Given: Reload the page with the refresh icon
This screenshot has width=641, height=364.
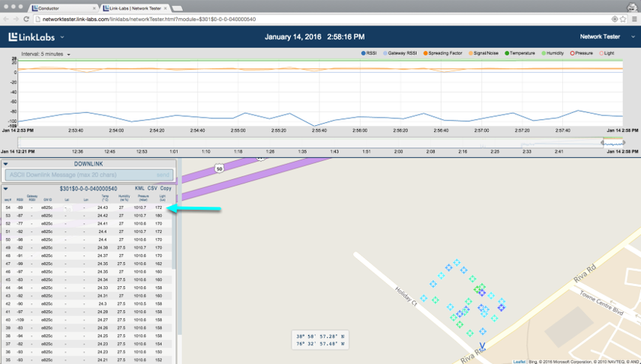Looking at the screenshot, I should pyautogui.click(x=28, y=19).
